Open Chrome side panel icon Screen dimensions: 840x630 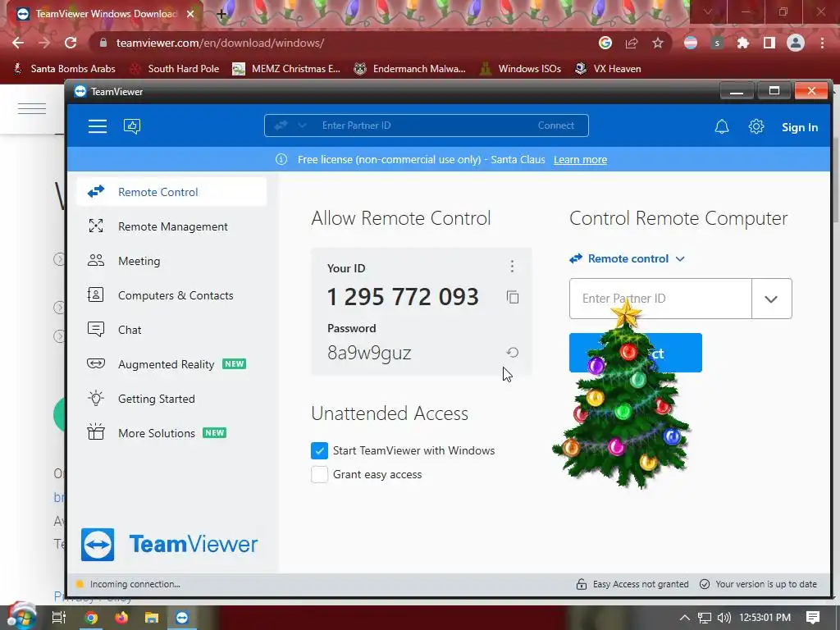[769, 43]
